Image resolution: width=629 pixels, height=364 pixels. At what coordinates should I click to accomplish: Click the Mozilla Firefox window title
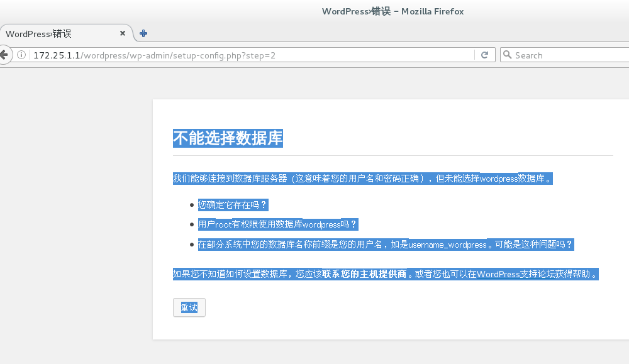click(x=392, y=11)
